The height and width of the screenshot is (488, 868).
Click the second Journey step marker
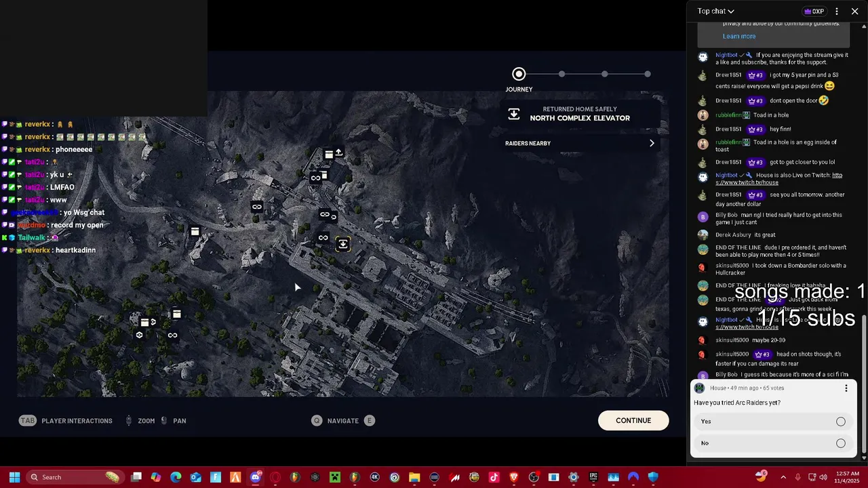point(561,74)
